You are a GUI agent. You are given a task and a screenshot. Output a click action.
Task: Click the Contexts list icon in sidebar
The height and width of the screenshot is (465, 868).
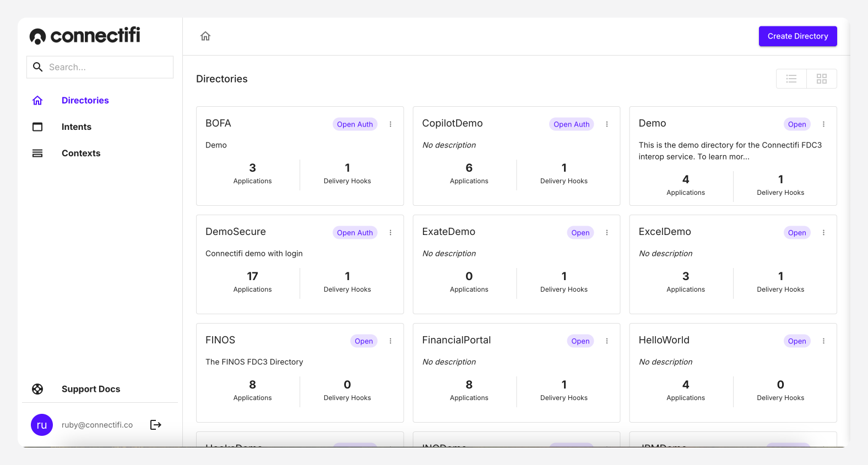point(37,153)
